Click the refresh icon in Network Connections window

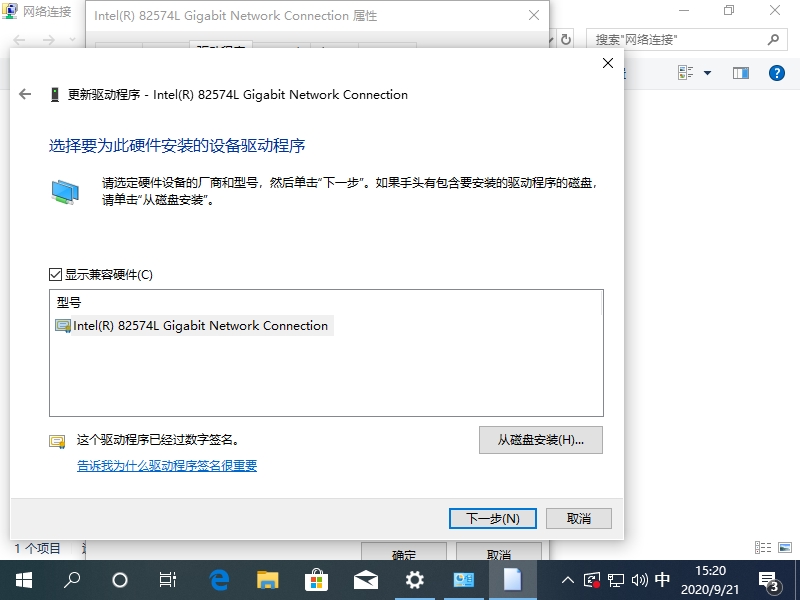pos(566,39)
